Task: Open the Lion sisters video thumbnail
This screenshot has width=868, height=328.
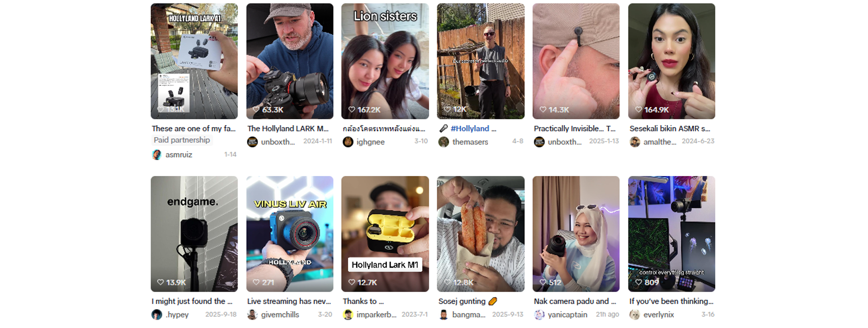Action: point(385,61)
